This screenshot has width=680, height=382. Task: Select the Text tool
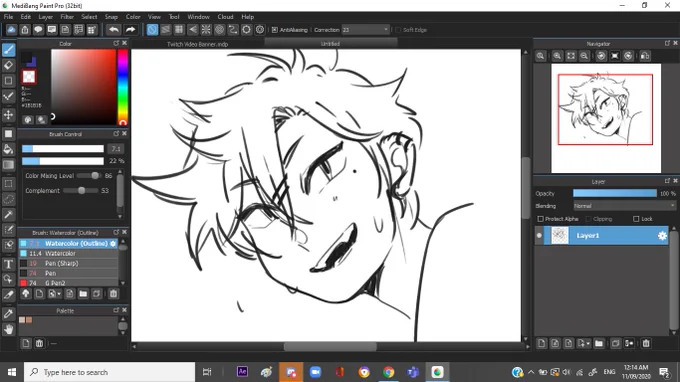click(9, 264)
